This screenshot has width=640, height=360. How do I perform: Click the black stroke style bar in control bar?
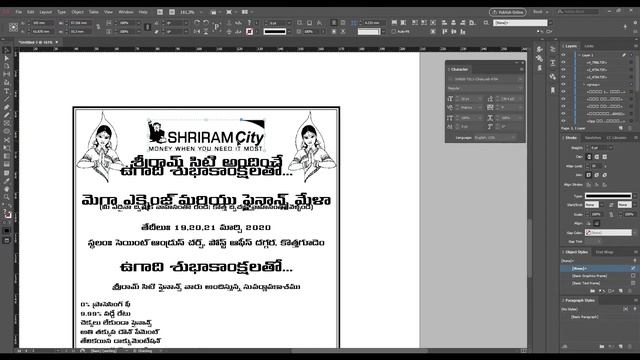(x=274, y=31)
